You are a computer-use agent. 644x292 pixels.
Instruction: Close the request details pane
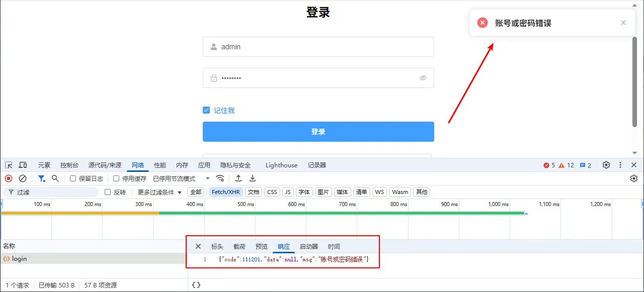[198, 246]
